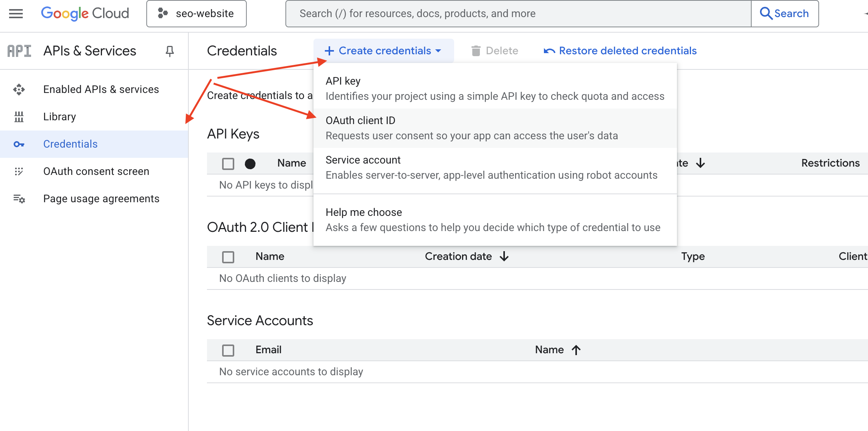Click the black status dot in API Keys header
Viewport: 868px width, 431px height.
click(250, 164)
